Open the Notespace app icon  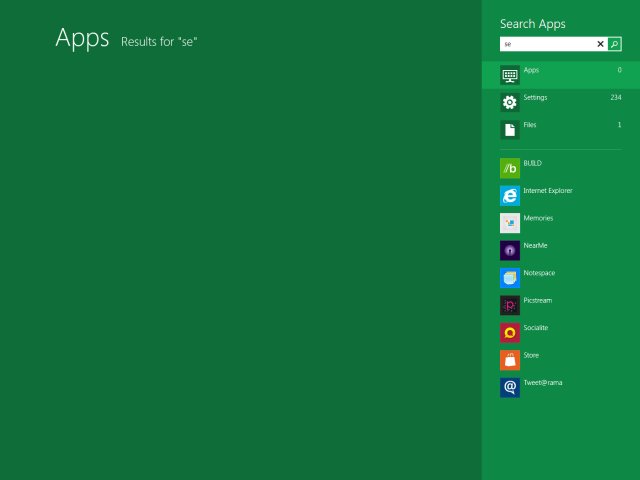[510, 278]
